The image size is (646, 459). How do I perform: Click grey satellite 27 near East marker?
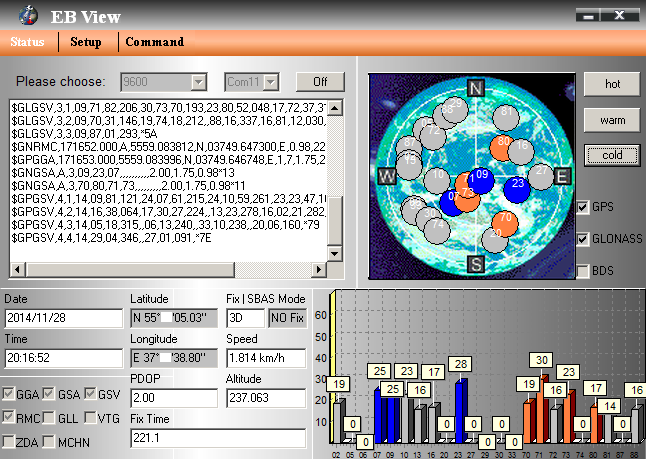[x=541, y=171]
